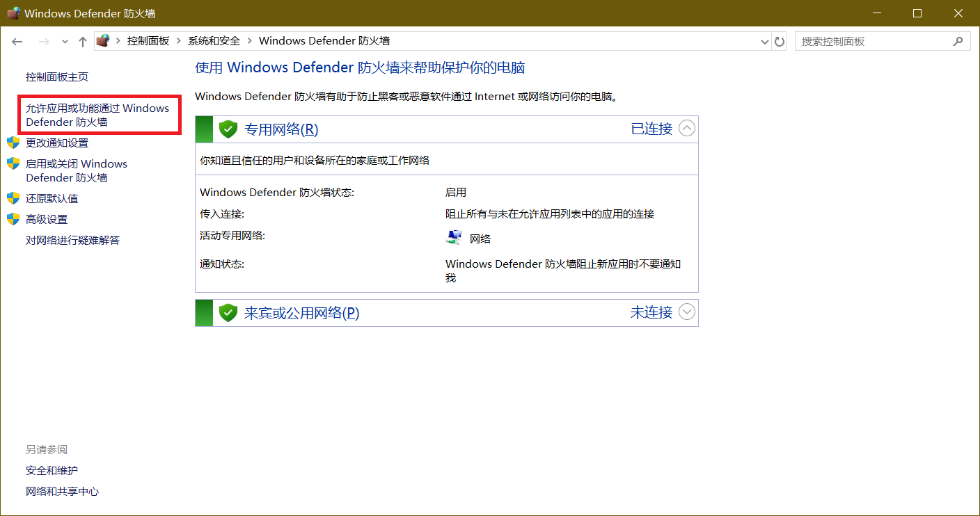Click the back navigation arrow

(x=17, y=42)
